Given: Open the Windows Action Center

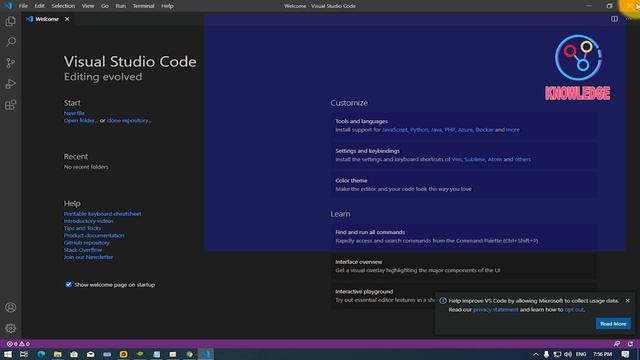Looking at the screenshot, I should [x=625, y=354].
